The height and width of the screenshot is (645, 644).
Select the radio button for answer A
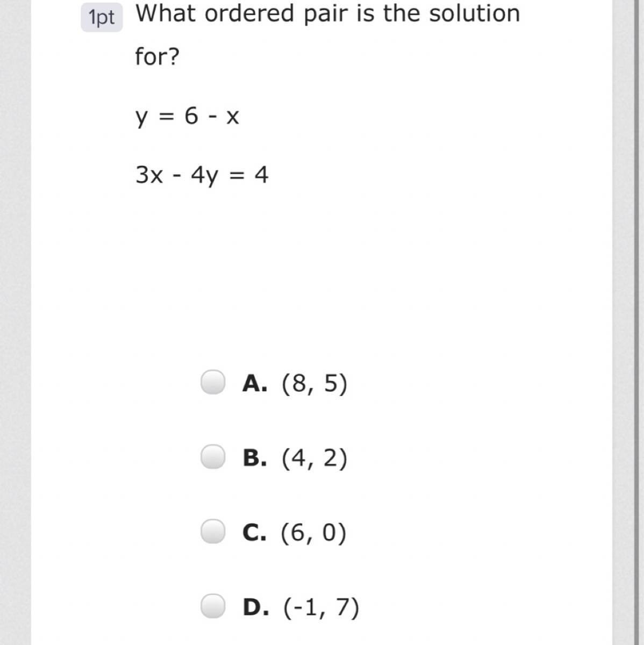coord(213,382)
